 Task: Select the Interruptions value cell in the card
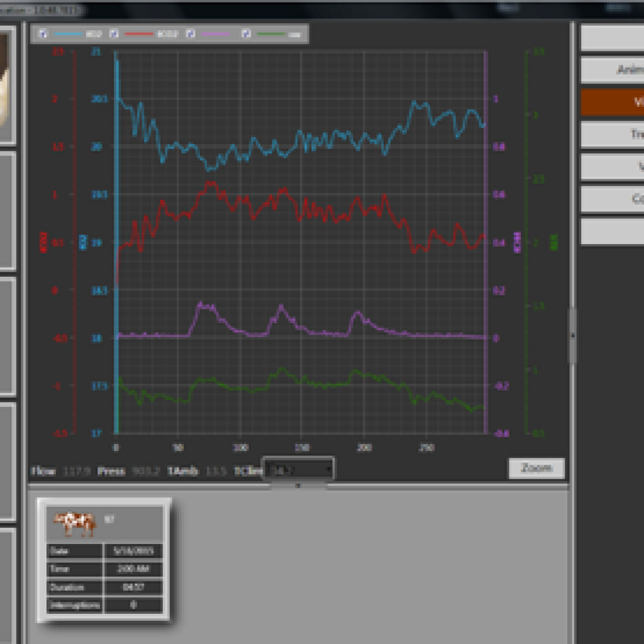(x=133, y=605)
